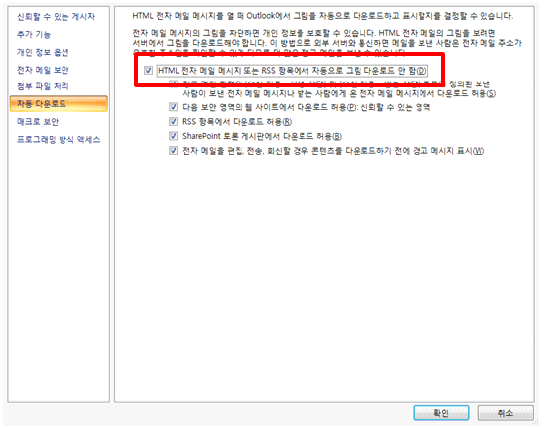Image resolution: width=546 pixels, height=427 pixels.
Task: Select 첨부 파일 처리 category
Action: coord(42,86)
